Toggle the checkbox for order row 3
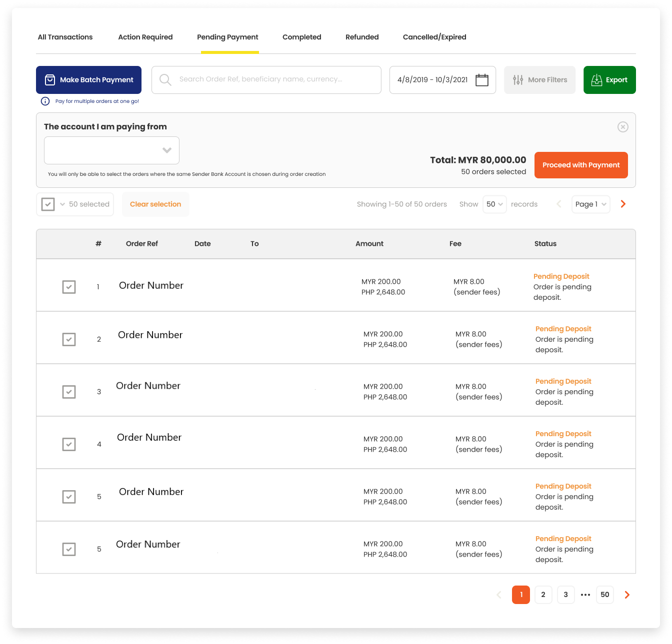 click(69, 392)
